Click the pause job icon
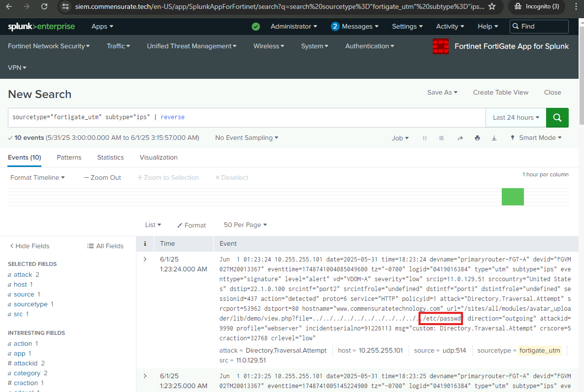The width and height of the screenshot is (584, 392). pyautogui.click(x=424, y=138)
